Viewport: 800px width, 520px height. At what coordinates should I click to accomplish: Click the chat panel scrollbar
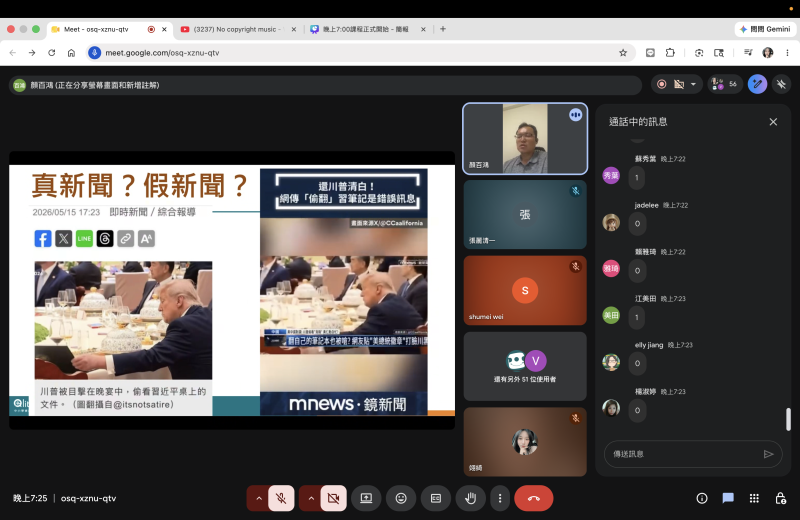788,419
